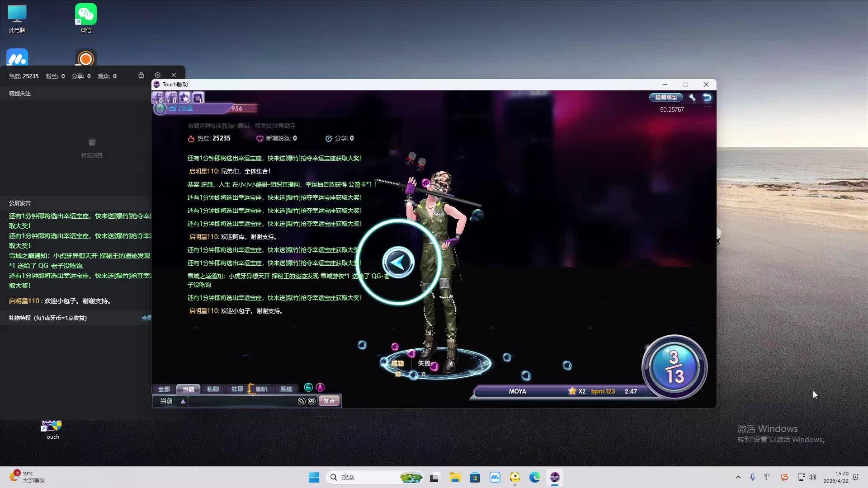This screenshot has width=868, height=488.
Task: Click the 热度: 25235 stat in streaming panel
Action: click(x=24, y=76)
